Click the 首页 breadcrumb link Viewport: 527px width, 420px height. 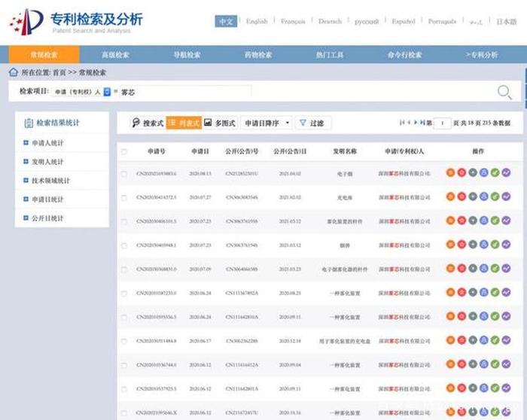[59, 72]
